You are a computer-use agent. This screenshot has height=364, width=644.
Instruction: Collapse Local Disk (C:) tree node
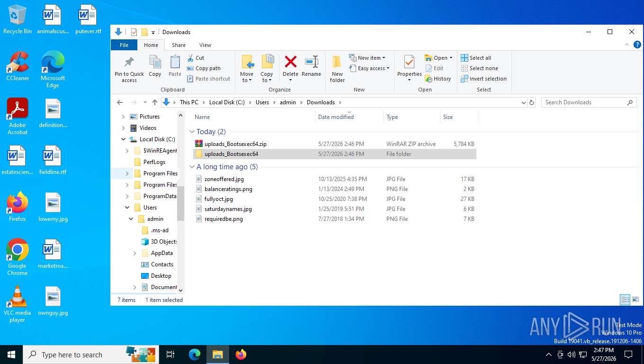click(124, 139)
